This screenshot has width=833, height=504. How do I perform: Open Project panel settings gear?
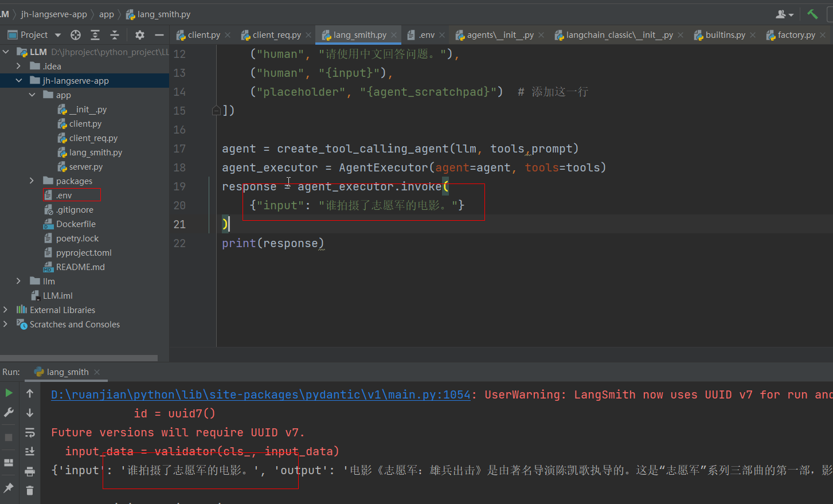point(140,35)
